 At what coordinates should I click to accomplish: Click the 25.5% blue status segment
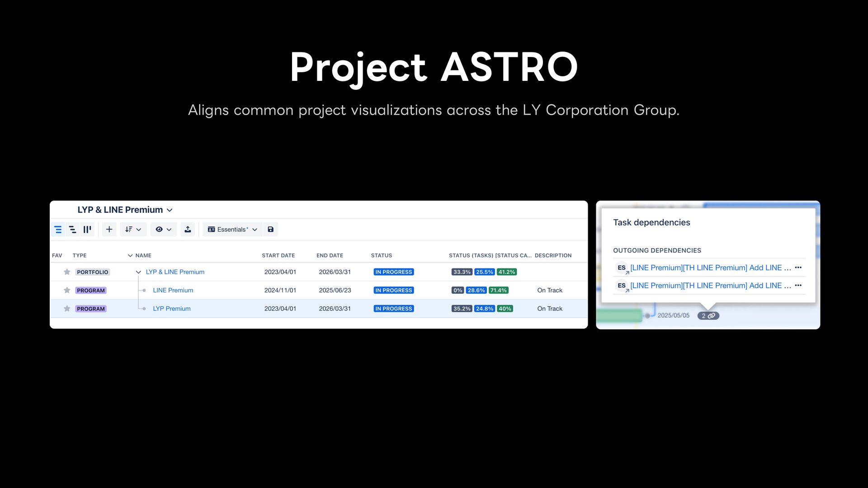(x=485, y=272)
